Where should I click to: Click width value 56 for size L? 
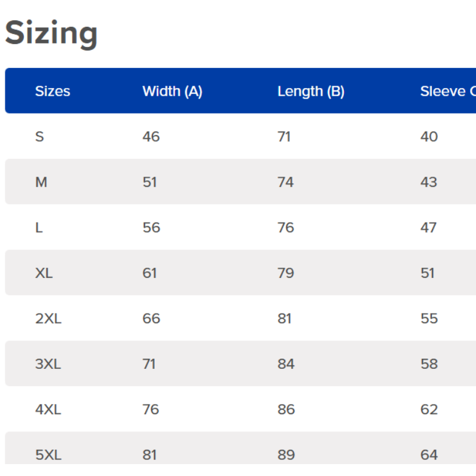(151, 228)
